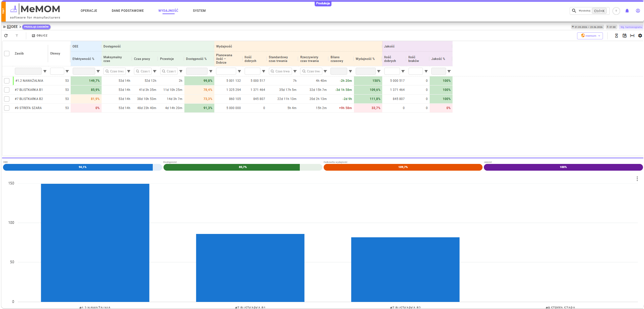This screenshot has width=644, height=309.
Task: Click the blue OEE 94,1% progress bar
Action: point(82,167)
